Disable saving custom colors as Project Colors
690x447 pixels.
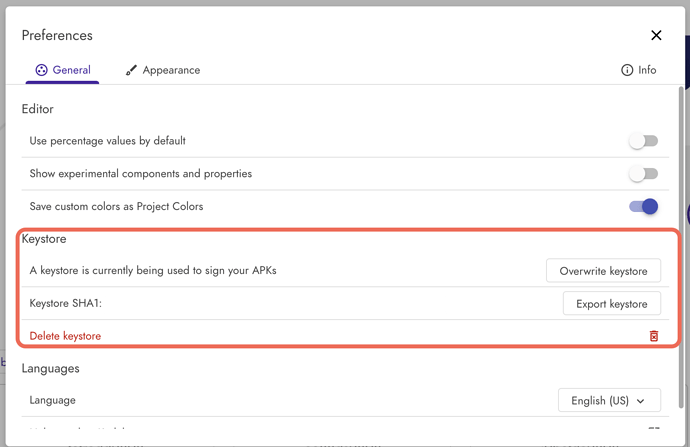(643, 207)
